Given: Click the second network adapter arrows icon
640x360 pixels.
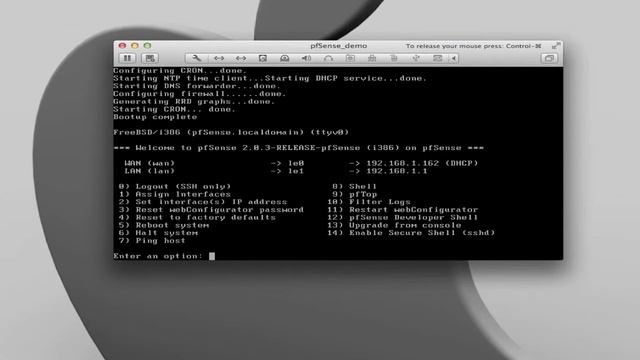Looking at the screenshot, I should click(241, 58).
